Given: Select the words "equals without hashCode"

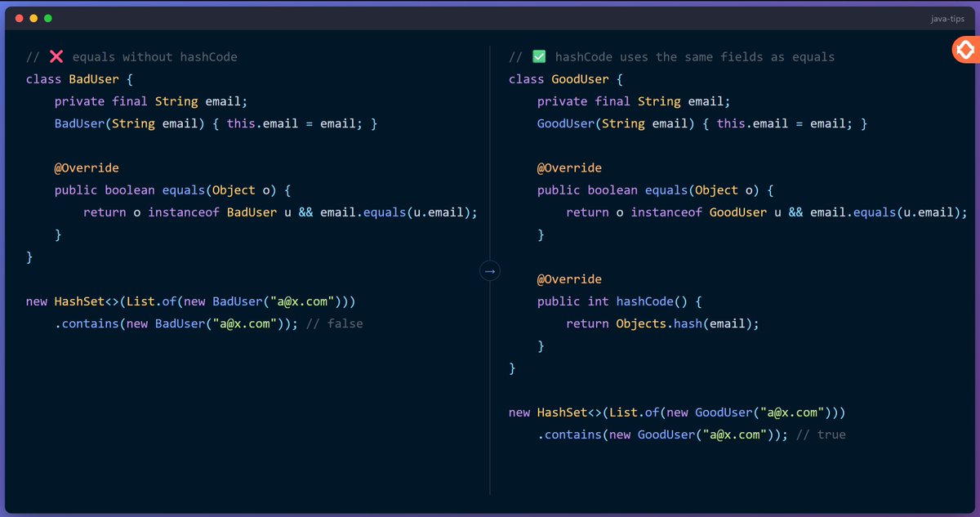Looking at the screenshot, I should pos(155,57).
